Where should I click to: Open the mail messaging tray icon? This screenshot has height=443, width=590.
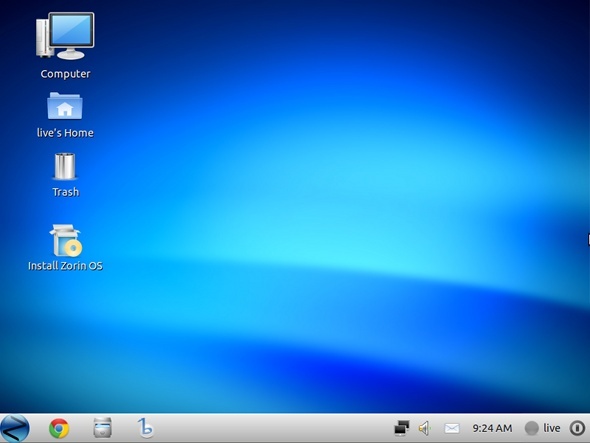452,428
